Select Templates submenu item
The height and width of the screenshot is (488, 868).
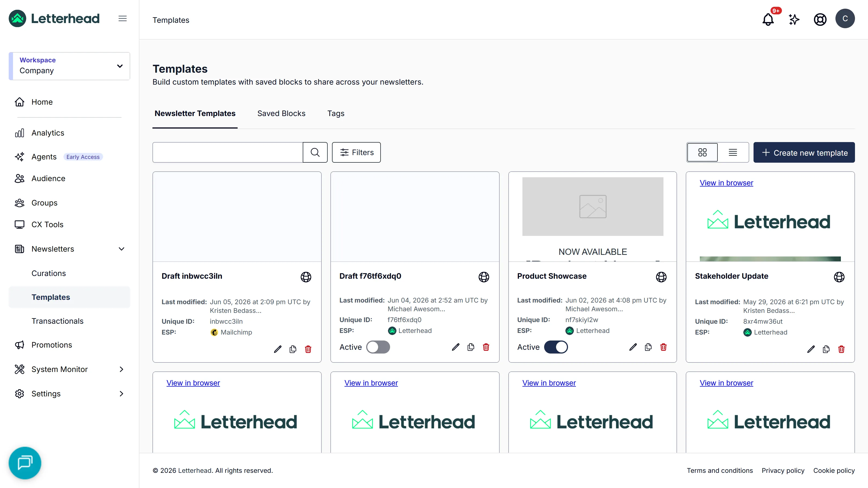(x=69, y=297)
